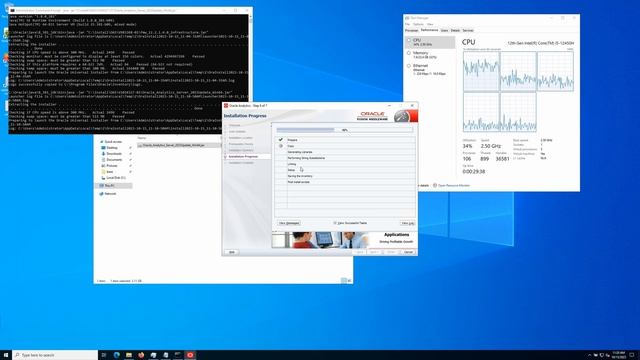
Task: Select the Performance tab in Task Manager
Action: click(x=429, y=30)
